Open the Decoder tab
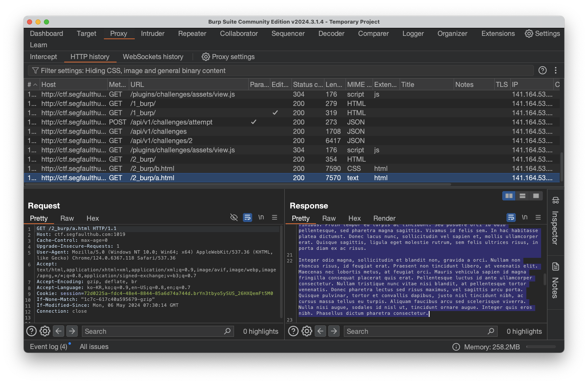Image resolution: width=588 pixels, height=384 pixels. (332, 33)
